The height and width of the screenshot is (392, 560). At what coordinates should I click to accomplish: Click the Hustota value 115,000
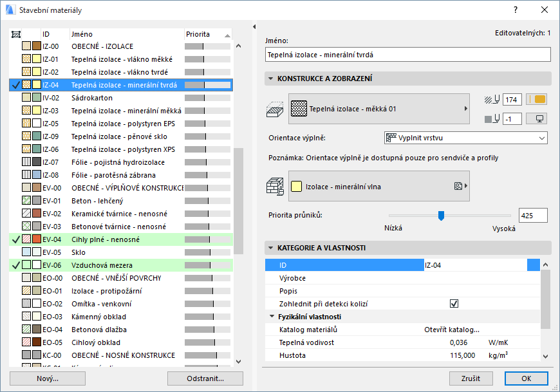(462, 355)
